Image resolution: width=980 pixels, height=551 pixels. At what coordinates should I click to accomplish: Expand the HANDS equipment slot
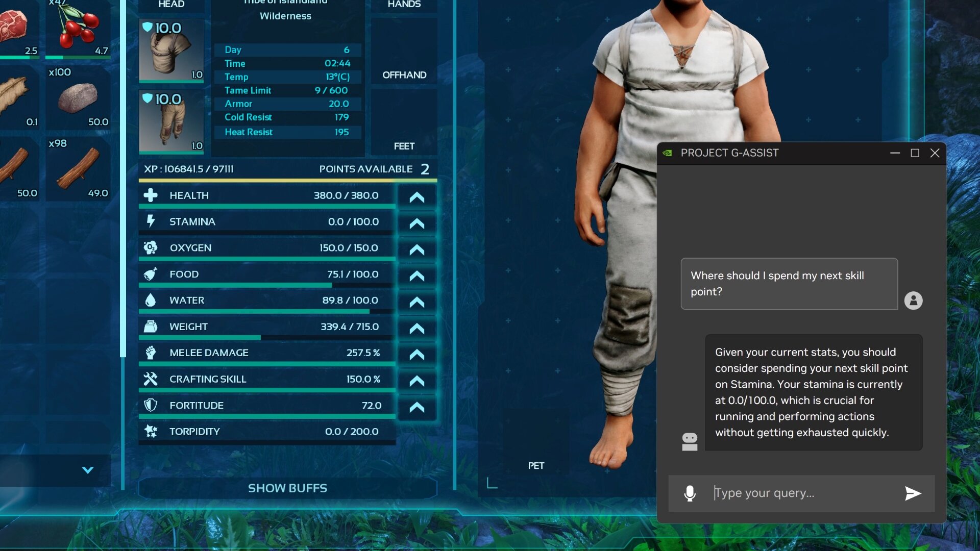[405, 5]
